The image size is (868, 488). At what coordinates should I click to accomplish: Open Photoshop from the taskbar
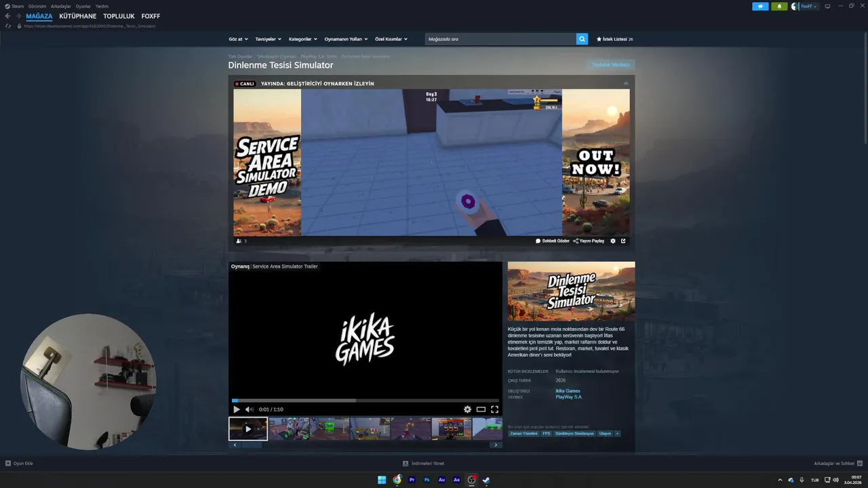[427, 480]
